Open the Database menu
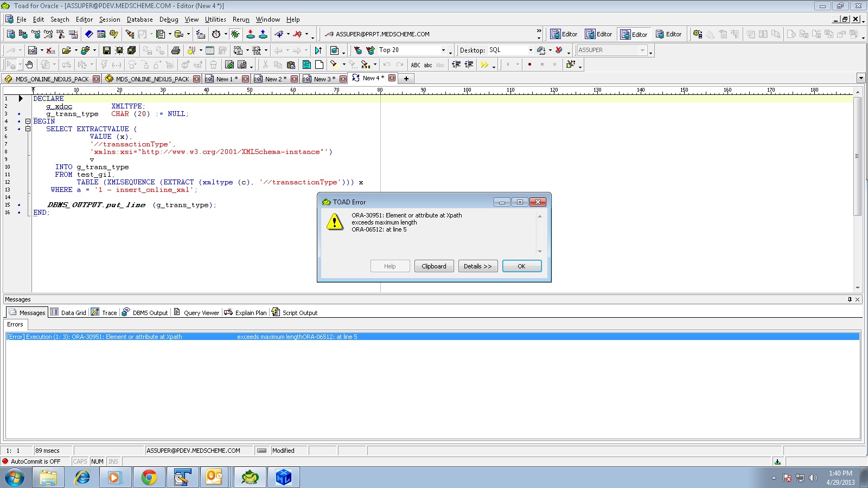Image resolution: width=868 pixels, height=488 pixels. tap(139, 20)
